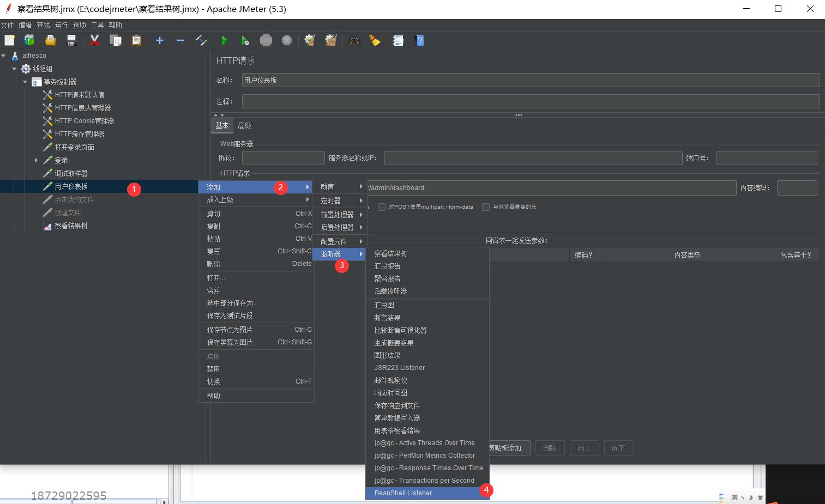
Task: Click Start no pauses icon
Action: point(245,40)
